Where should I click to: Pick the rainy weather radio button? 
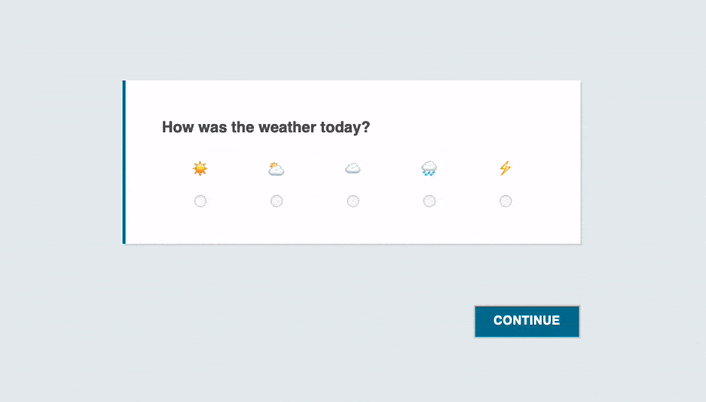(x=429, y=201)
